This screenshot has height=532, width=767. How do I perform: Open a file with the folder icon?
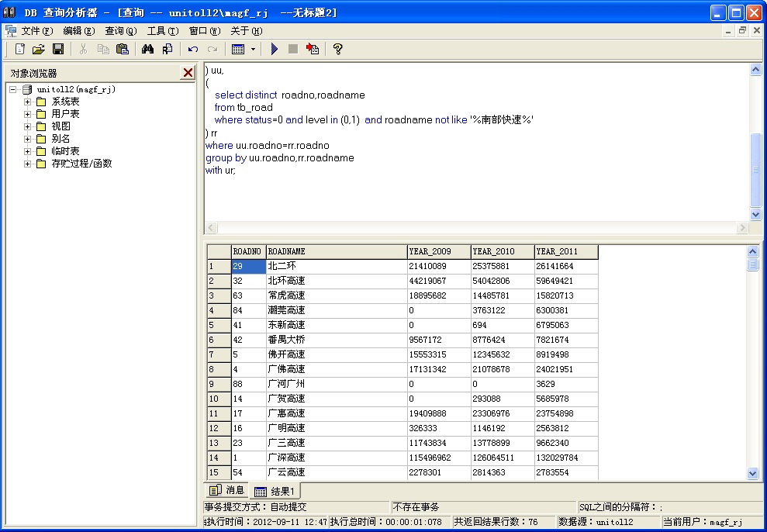pyautogui.click(x=39, y=49)
